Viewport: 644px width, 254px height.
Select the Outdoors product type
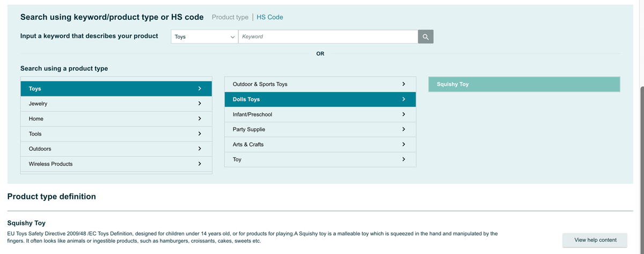[40, 149]
